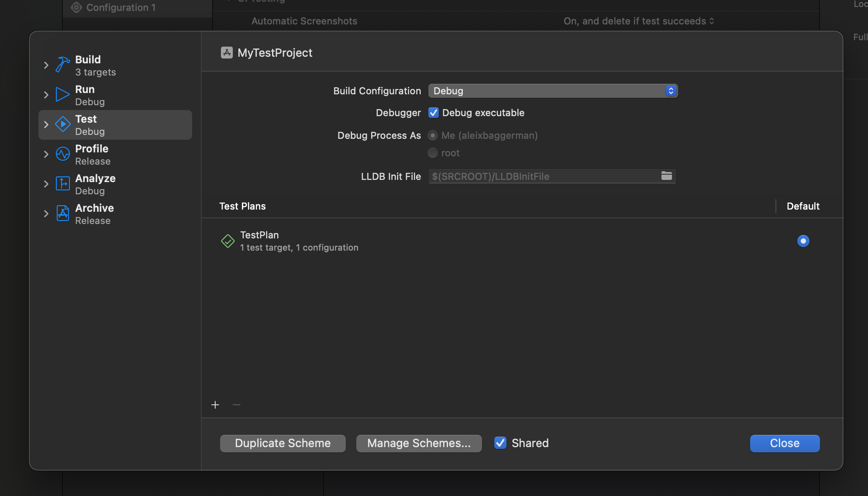This screenshot has width=868, height=496.
Task: Select the Test Debug scheme action
Action: pos(116,125)
